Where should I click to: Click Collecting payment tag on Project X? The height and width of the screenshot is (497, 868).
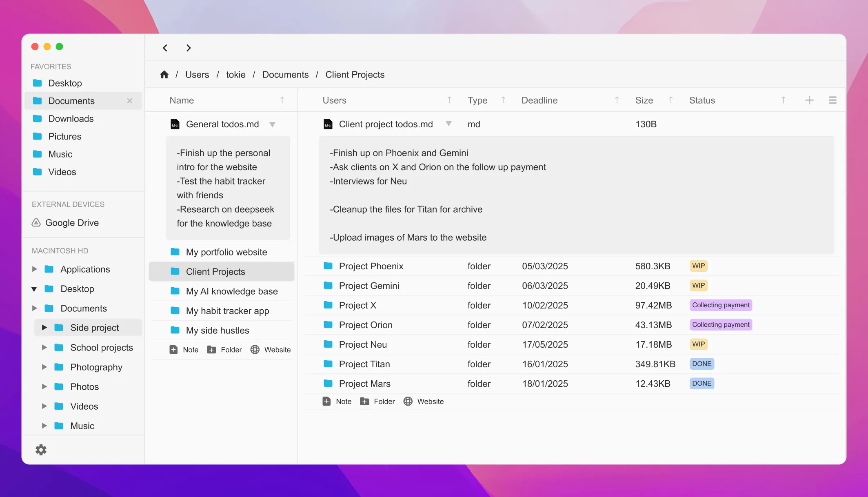click(720, 305)
